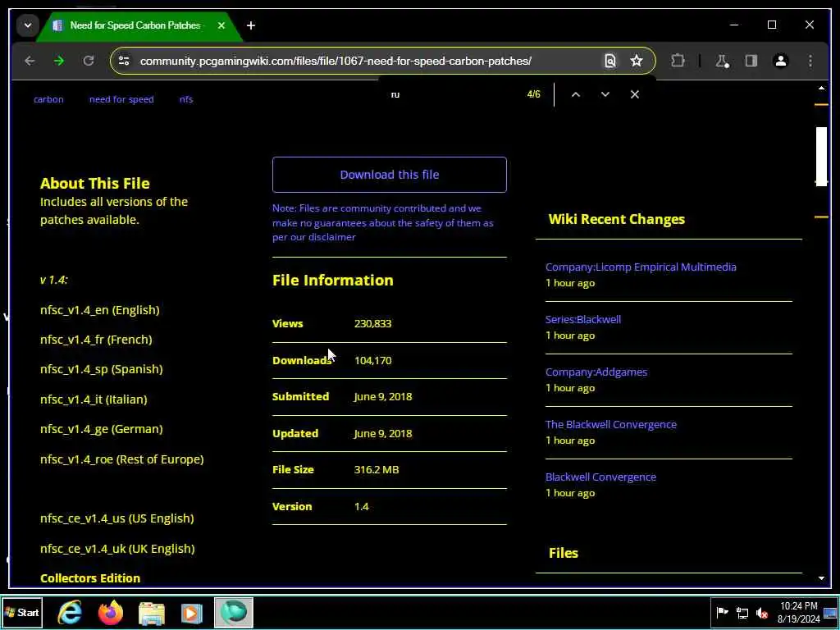Screen dimensions: 840x630
Task: Click the nfsc_ce_v1.4_uk (UK English) entry
Action: [117, 549]
